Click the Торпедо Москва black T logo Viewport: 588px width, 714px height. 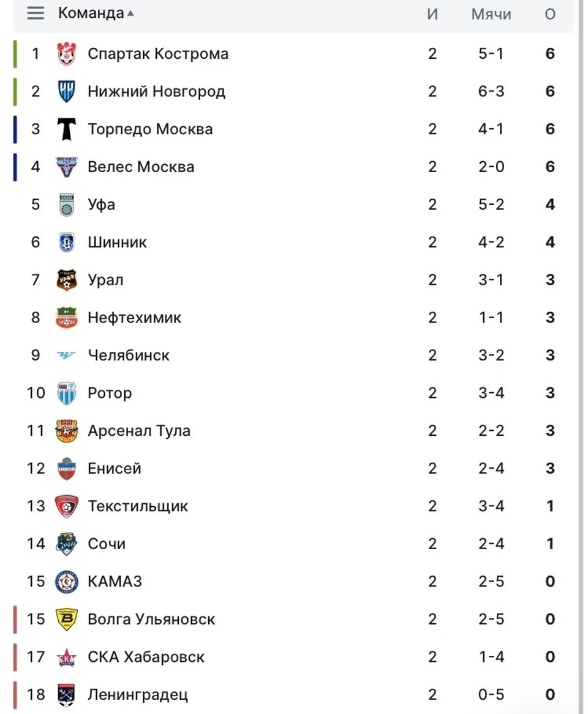click(x=66, y=129)
